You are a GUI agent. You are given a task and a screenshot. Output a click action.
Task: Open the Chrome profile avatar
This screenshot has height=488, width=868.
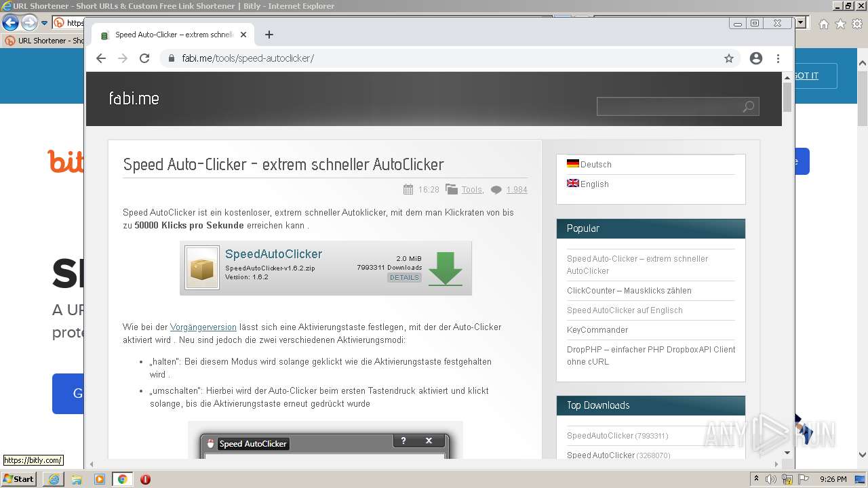pos(756,58)
